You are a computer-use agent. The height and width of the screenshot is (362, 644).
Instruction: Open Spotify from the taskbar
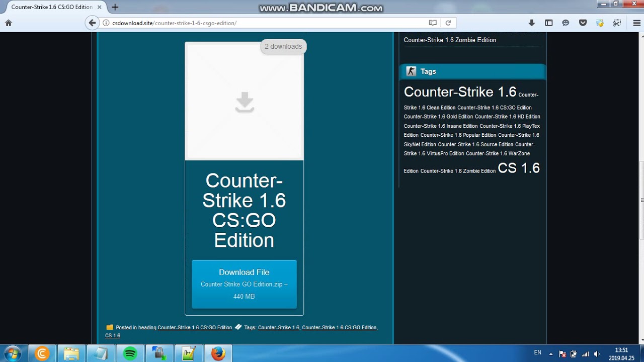coord(130,353)
